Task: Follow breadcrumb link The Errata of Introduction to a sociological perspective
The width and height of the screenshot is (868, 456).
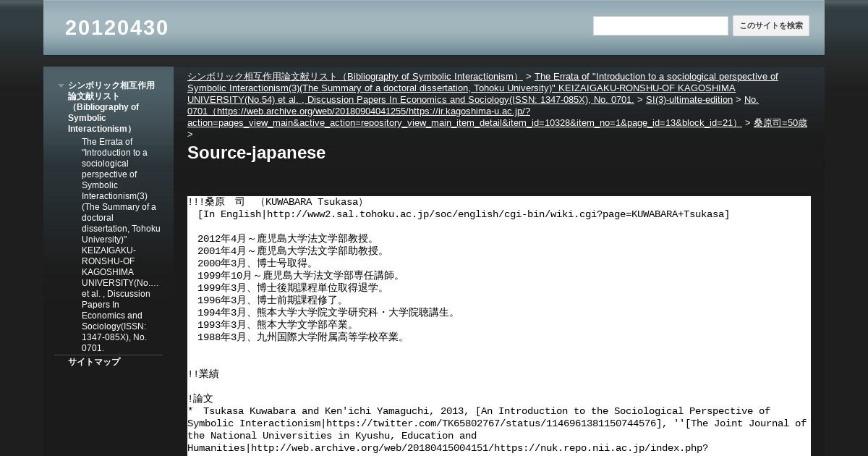Action: coord(482,88)
